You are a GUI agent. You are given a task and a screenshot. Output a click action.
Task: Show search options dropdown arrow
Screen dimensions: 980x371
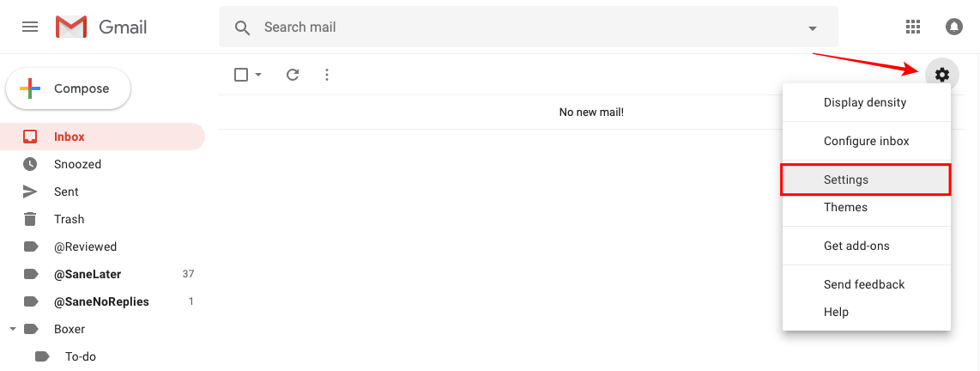813,28
